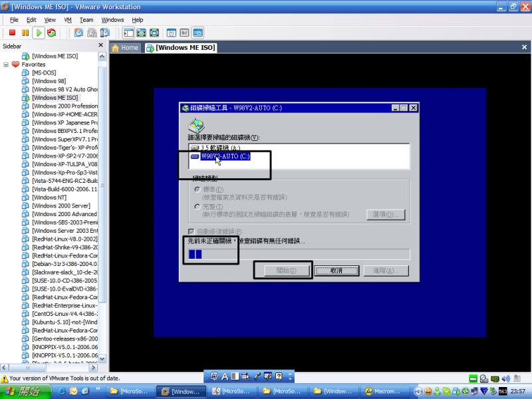Click the sidebar scroll up arrow
This screenshot has height=399, width=532.
(x=102, y=57)
